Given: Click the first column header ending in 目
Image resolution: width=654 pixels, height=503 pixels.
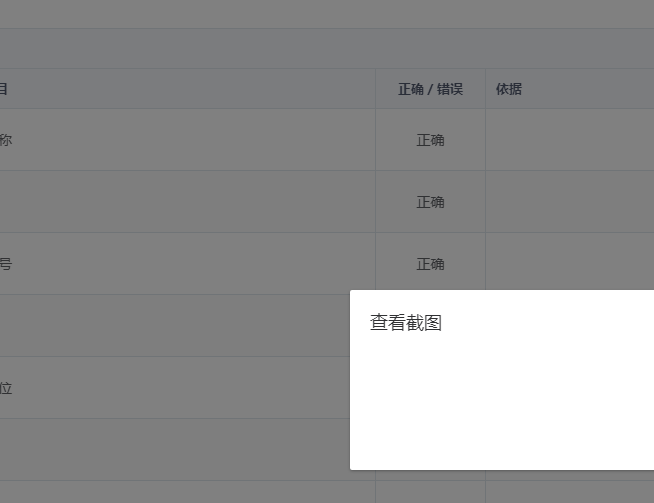Looking at the screenshot, I should 5,89.
